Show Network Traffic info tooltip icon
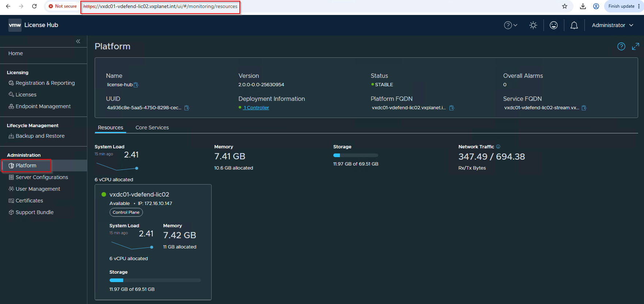The height and width of the screenshot is (304, 644). pyautogui.click(x=498, y=147)
